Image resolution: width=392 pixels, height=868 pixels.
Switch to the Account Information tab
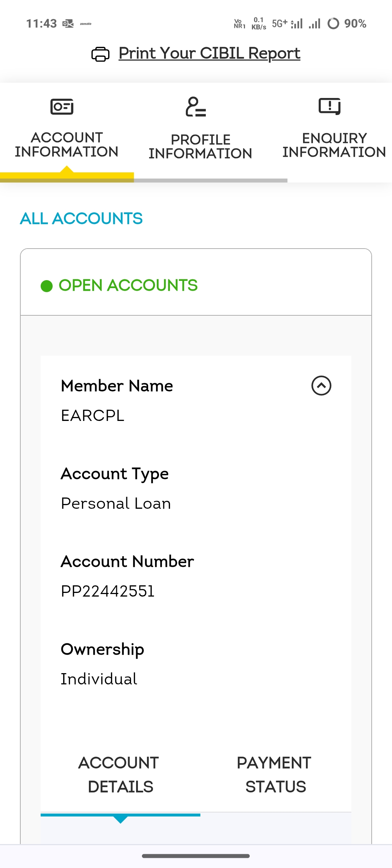[67, 144]
